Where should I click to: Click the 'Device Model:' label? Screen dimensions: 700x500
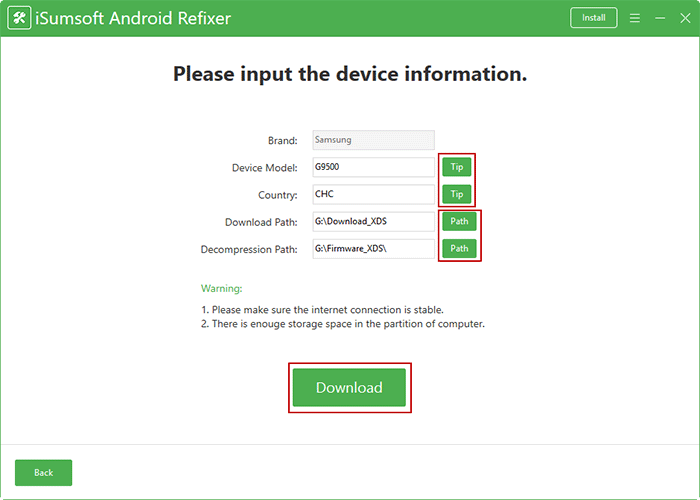[265, 168]
